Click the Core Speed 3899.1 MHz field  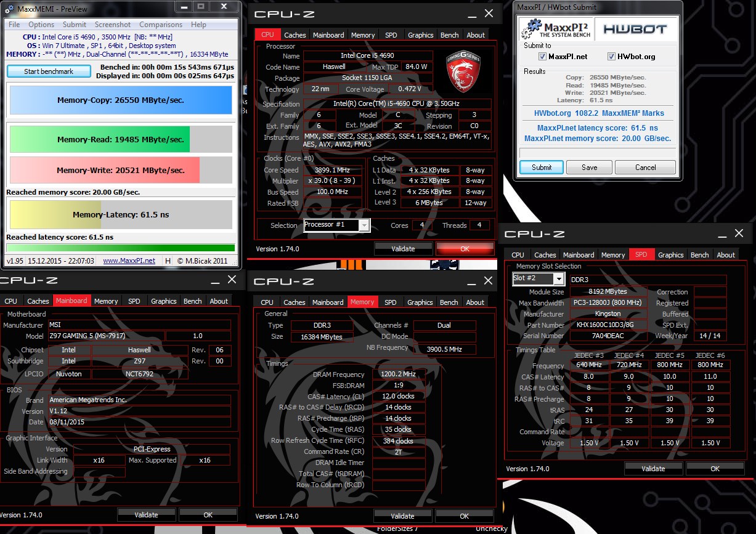click(x=332, y=170)
